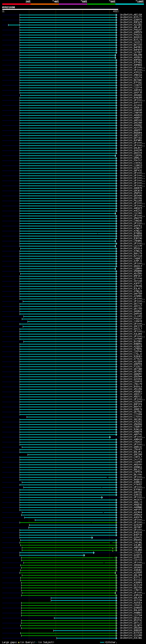Viewport: 146px width, 644px height.
Task: Select the UniRef100_P46297 label
Action: pos(131,30)
